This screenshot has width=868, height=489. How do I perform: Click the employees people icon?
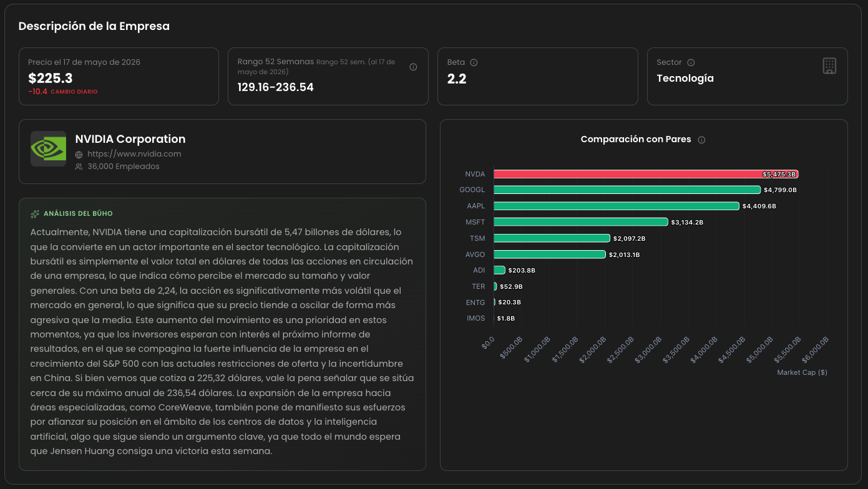[x=79, y=167]
